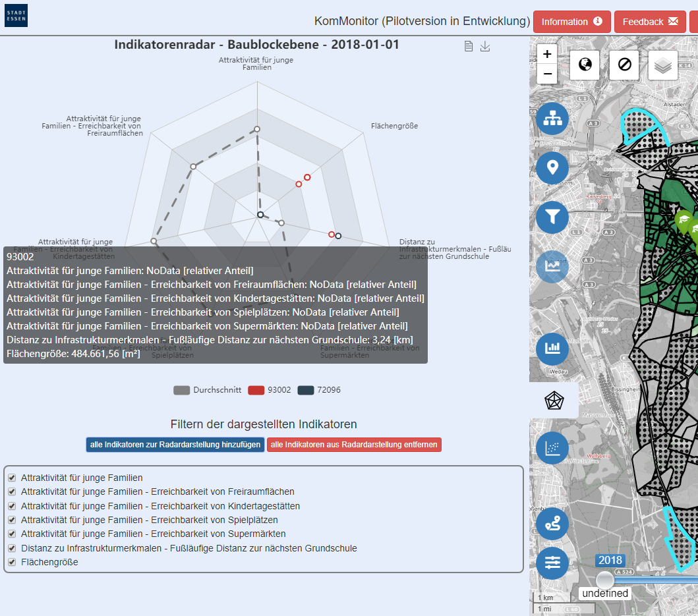698x616 pixels.
Task: Open the sliders settings sidebar button
Action: 552,563
